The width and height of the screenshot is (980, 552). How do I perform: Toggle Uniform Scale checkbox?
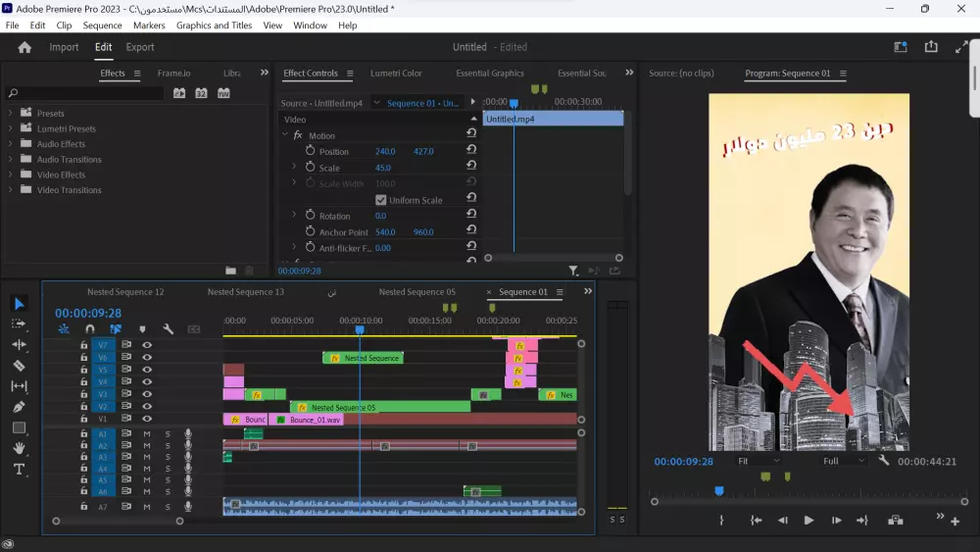(381, 200)
